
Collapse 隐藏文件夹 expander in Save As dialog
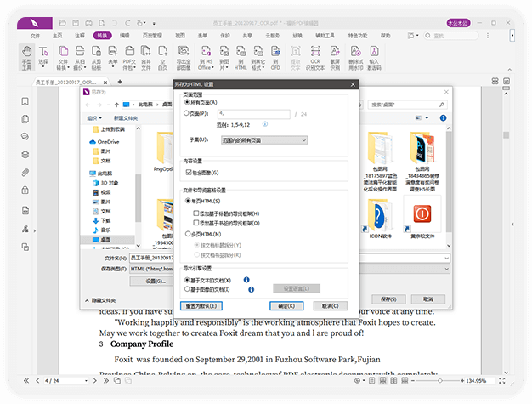[x=100, y=300]
